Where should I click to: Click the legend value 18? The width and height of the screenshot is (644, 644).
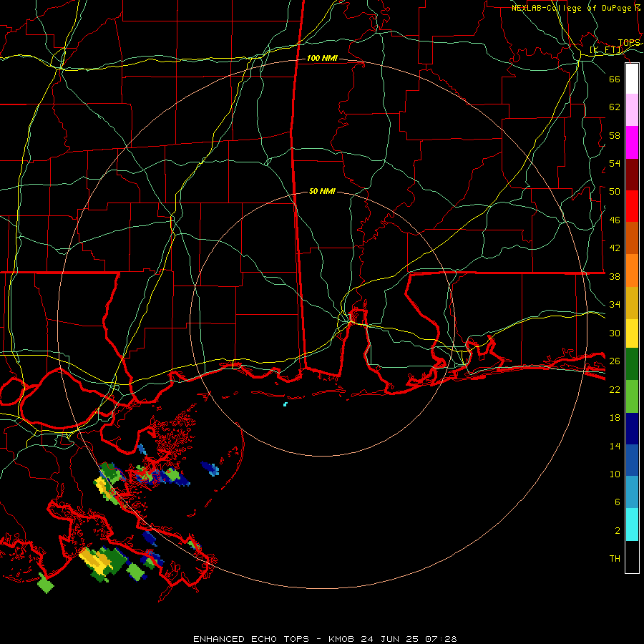pyautogui.click(x=615, y=418)
